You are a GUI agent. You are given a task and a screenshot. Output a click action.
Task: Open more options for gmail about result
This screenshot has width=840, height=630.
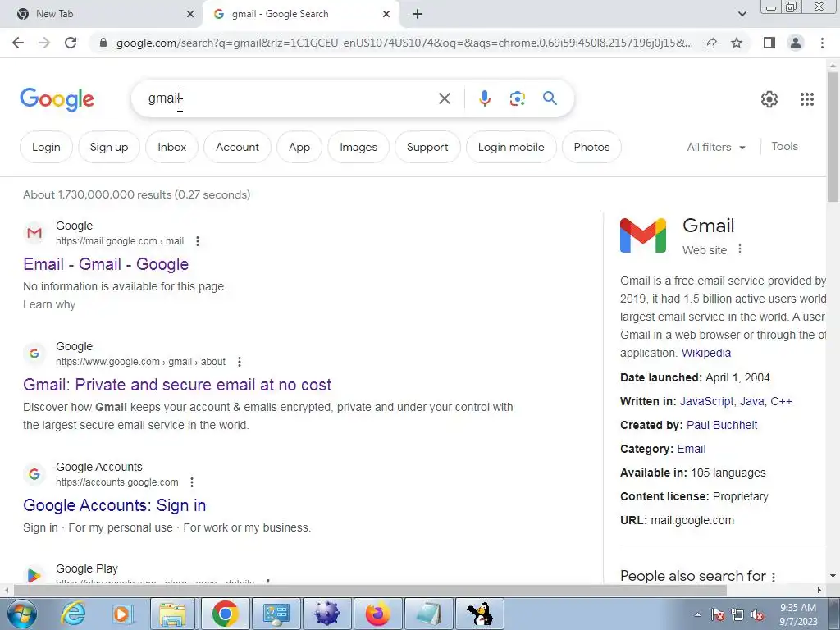(240, 362)
